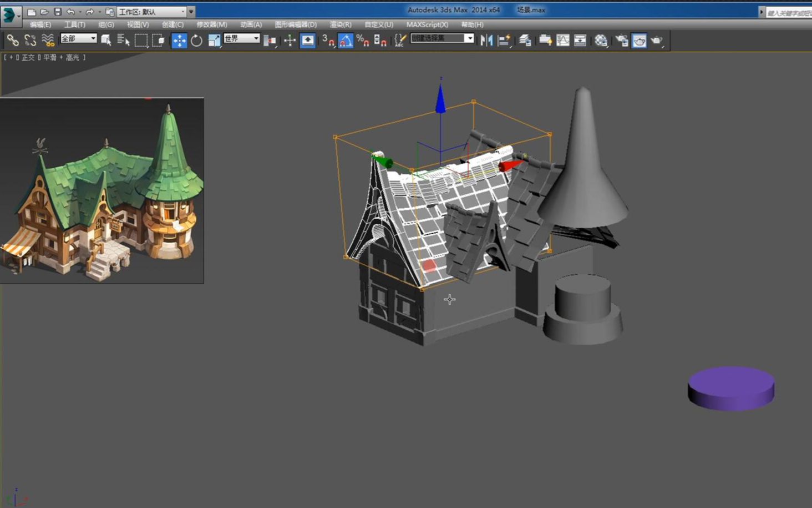The width and height of the screenshot is (812, 508).
Task: Toggle the Percent Snap button
Action: (363, 40)
